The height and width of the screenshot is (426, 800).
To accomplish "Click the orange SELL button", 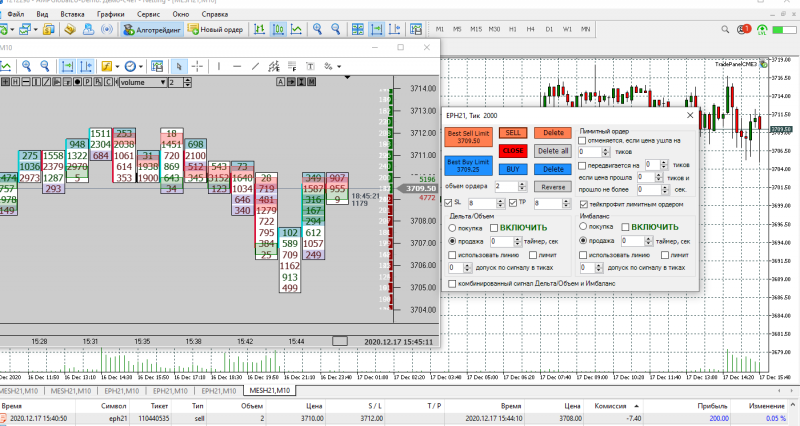I will point(513,133).
